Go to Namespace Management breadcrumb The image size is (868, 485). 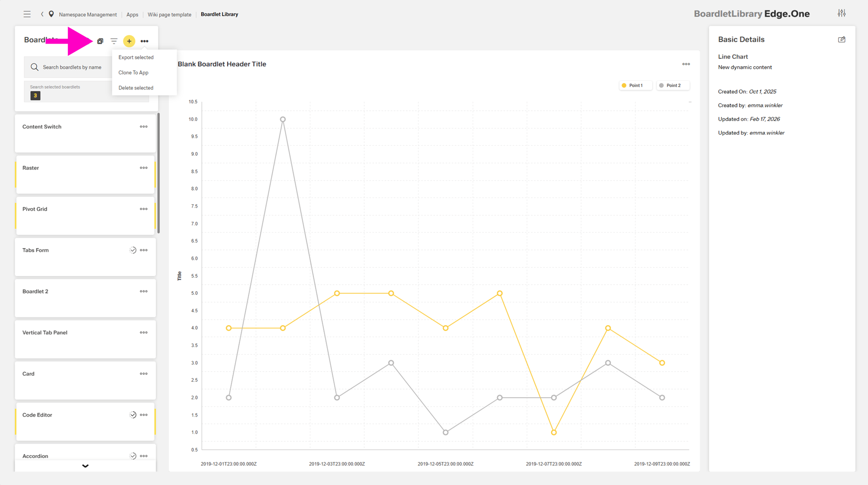(88, 14)
